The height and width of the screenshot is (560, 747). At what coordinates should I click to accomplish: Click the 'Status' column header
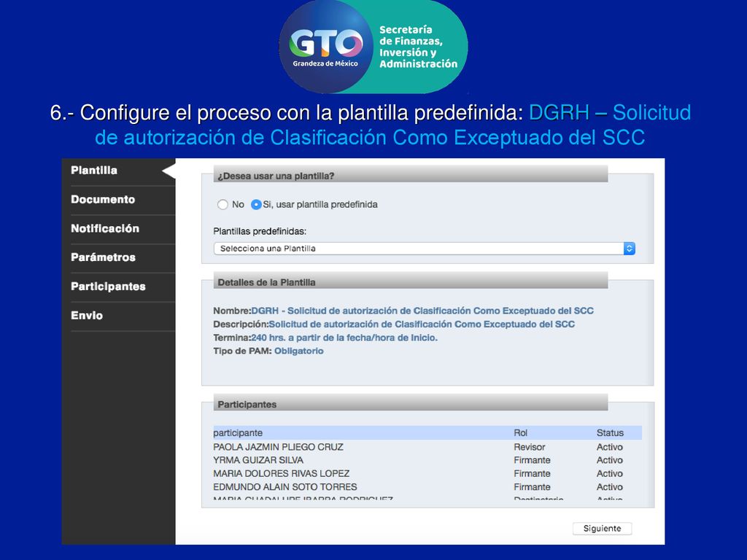[610, 433]
